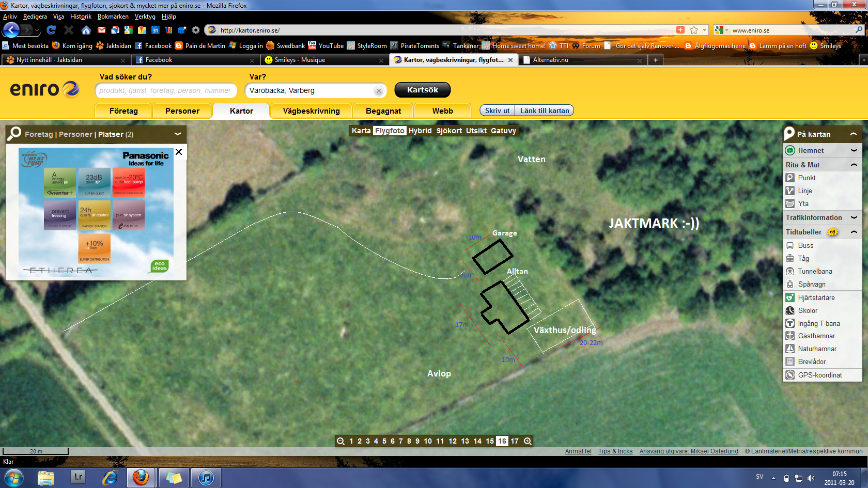
Task: Collapse the Rita & Mät section
Action: [854, 165]
